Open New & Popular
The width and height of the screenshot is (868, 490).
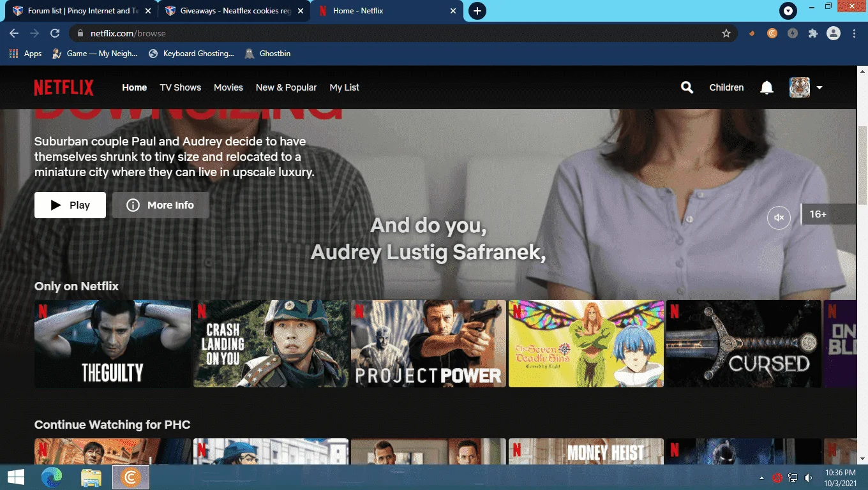(286, 87)
